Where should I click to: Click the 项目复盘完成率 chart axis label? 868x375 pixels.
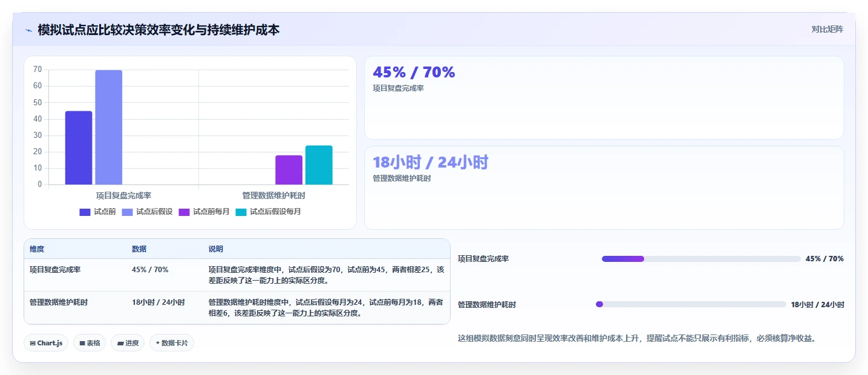(x=123, y=195)
